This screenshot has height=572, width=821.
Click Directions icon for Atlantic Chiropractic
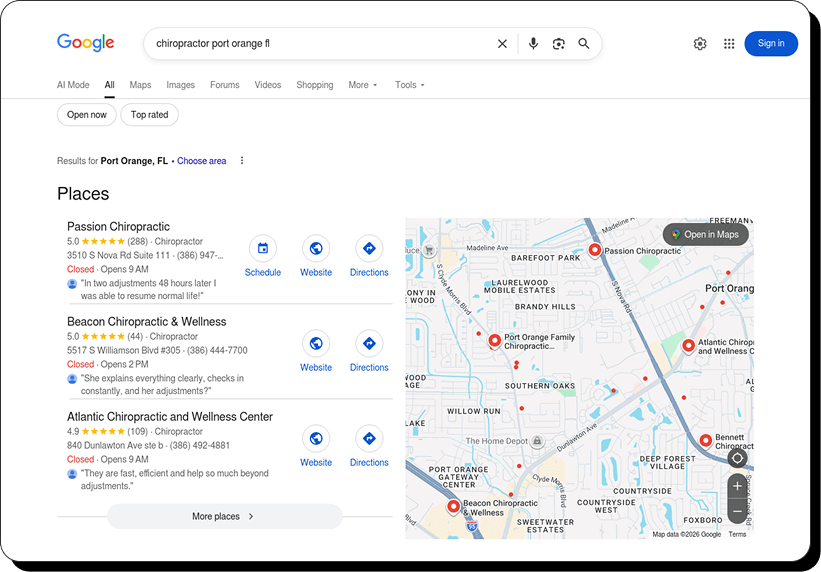(x=369, y=438)
